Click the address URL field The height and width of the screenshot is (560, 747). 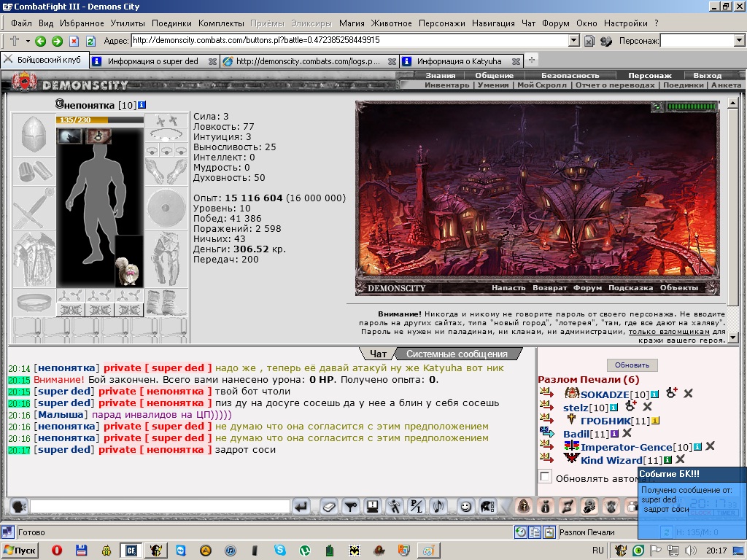(x=349, y=41)
